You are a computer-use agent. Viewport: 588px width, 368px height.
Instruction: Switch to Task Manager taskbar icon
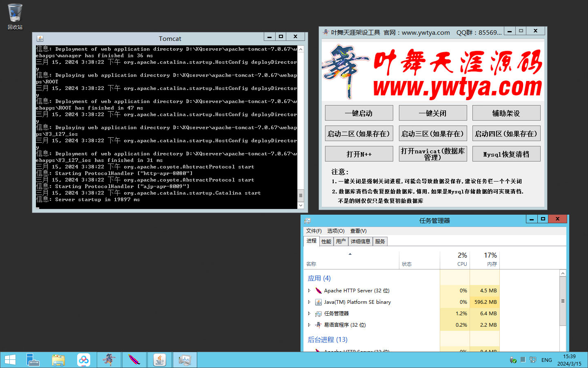[x=185, y=360]
